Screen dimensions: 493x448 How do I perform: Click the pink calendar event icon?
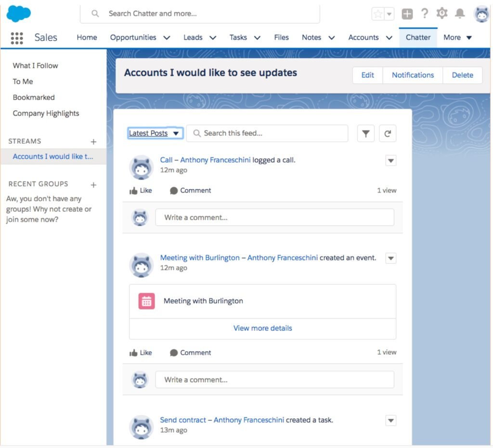click(146, 301)
